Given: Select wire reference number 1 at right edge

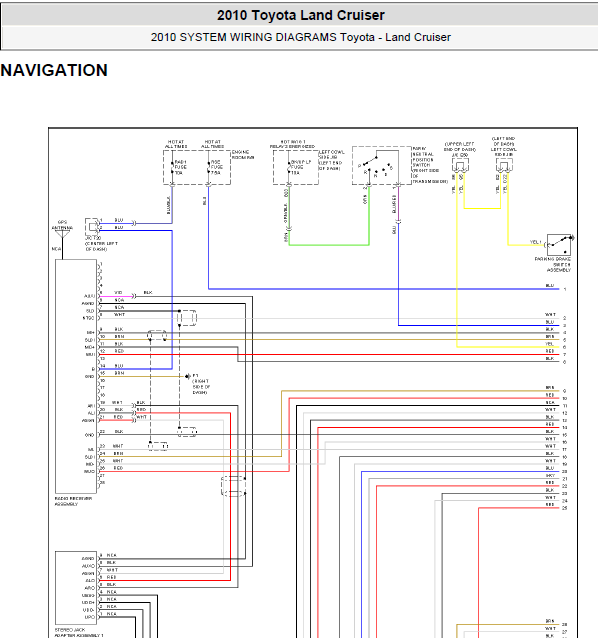Looking at the screenshot, I should [x=565, y=289].
